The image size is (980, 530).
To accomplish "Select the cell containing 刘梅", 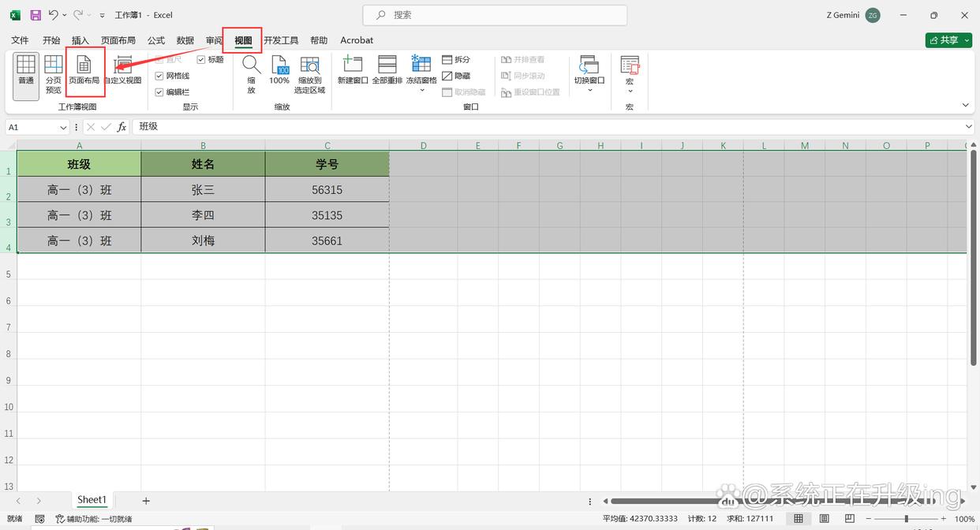I will click(x=203, y=241).
